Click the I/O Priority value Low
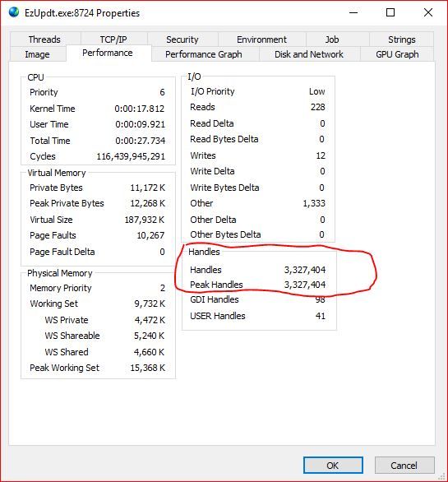The width and height of the screenshot is (448, 482). [x=317, y=91]
